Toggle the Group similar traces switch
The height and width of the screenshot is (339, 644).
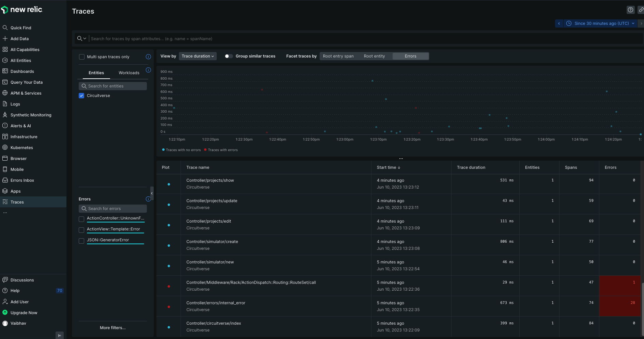(228, 56)
